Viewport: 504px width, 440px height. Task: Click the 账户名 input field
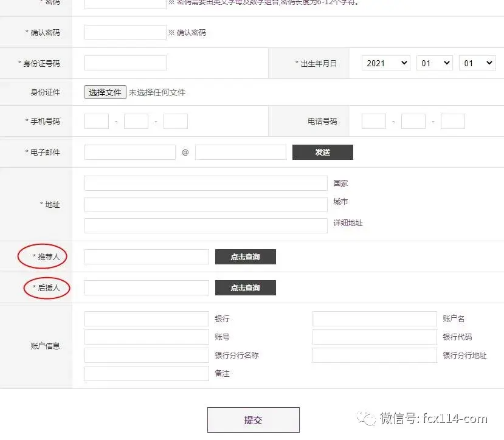[375, 319]
